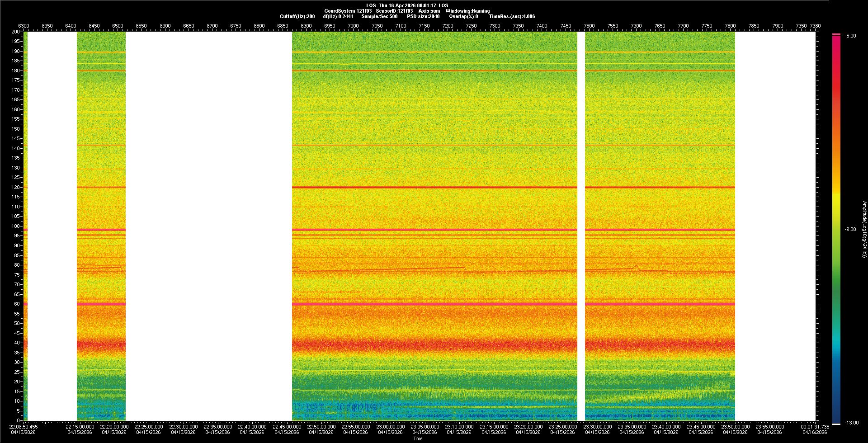868x443 pixels.
Task: Click the 7000 tick label on top axis
Action: pyautogui.click(x=353, y=26)
